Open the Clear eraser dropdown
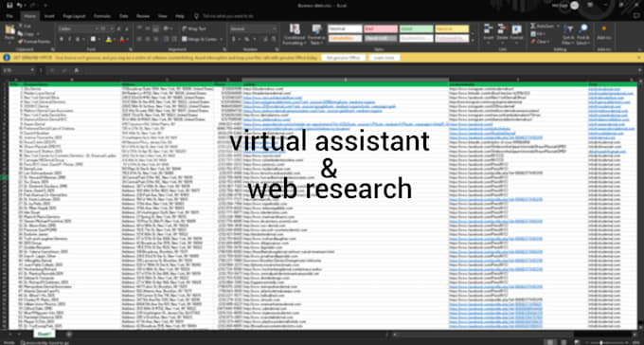 540,41
